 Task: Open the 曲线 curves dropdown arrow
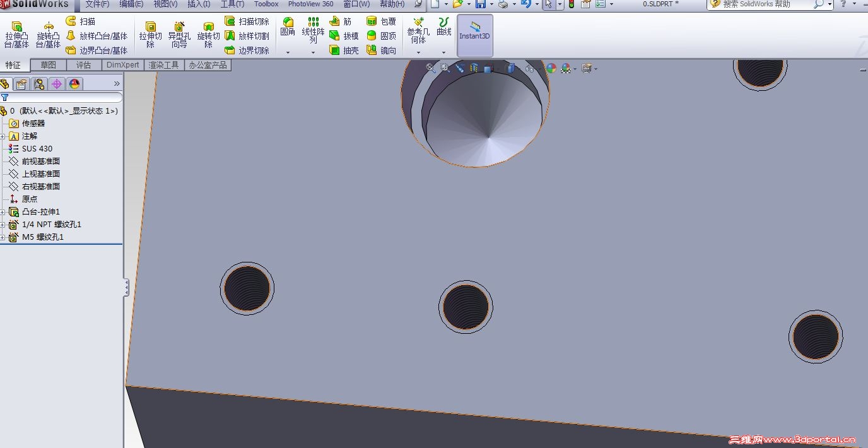pyautogui.click(x=444, y=52)
